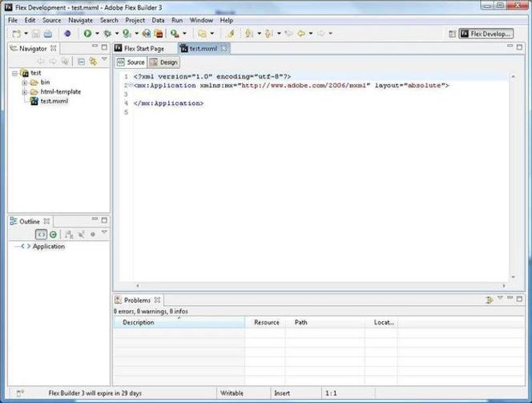This screenshot has width=532, height=403.
Task: Click the Problems panel filter icon
Action: click(x=489, y=300)
